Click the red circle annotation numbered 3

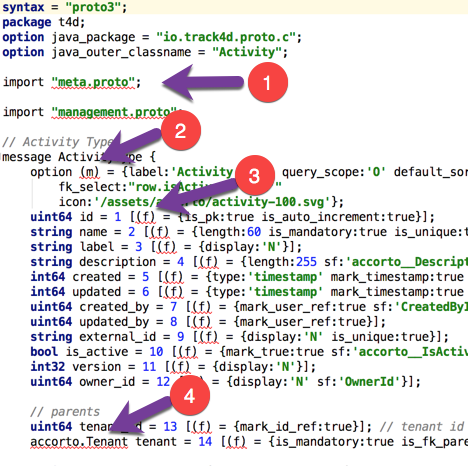(255, 176)
